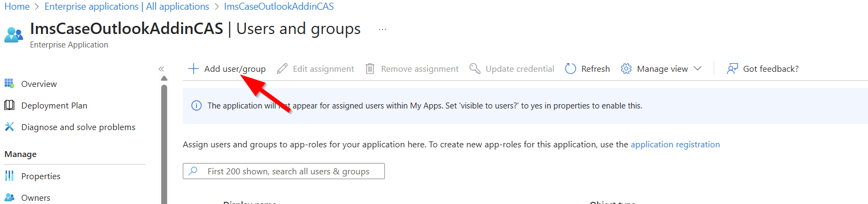Viewport: 868px width, 204px height.
Task: Click the search magnifier icon
Action: pos(193,171)
